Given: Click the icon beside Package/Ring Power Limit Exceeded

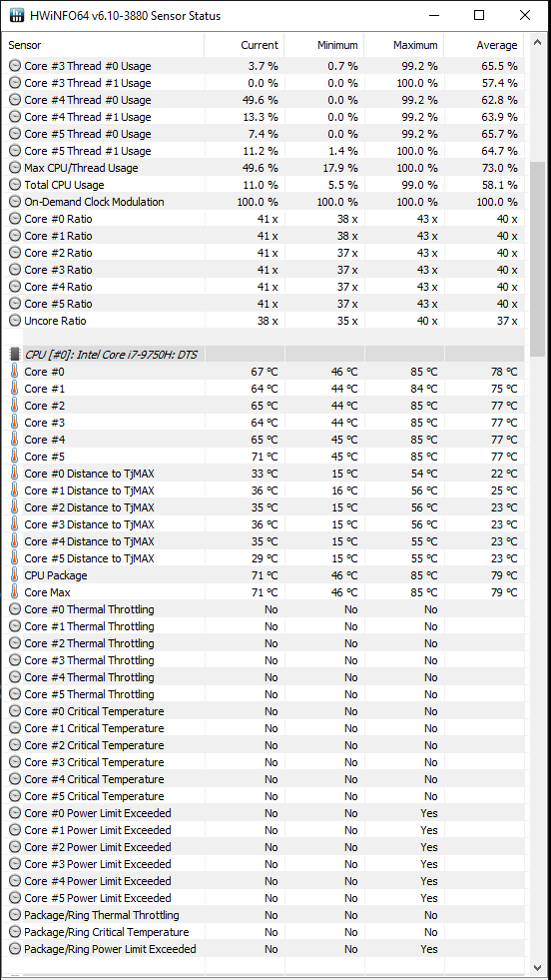Looking at the screenshot, I should (x=15, y=949).
